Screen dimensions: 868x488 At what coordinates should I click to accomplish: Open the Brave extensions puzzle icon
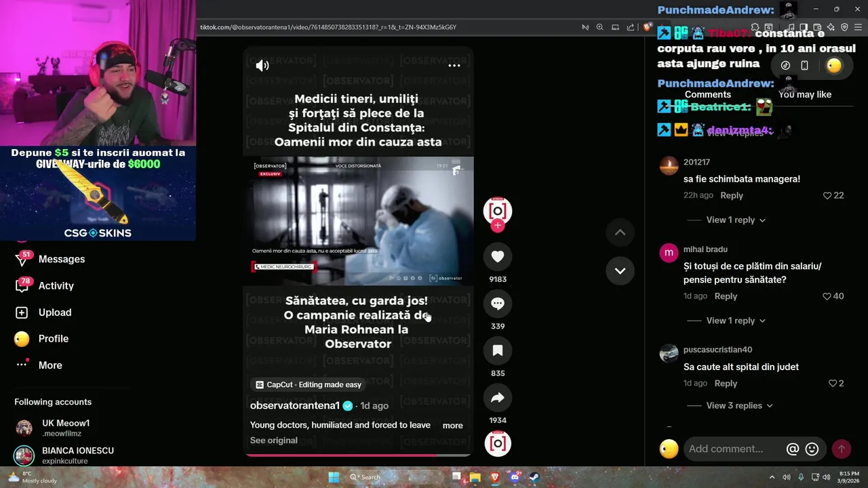755,27
